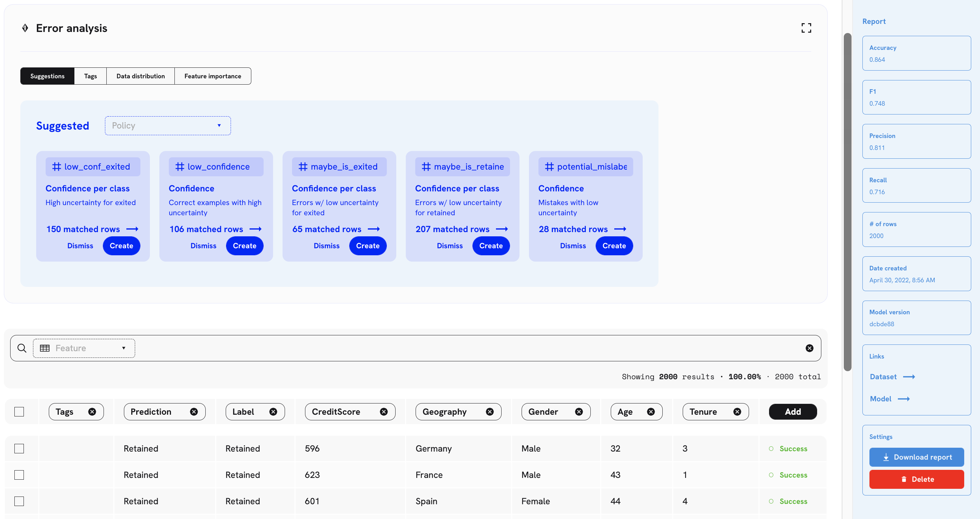Clear the search bar with X icon

click(x=809, y=348)
